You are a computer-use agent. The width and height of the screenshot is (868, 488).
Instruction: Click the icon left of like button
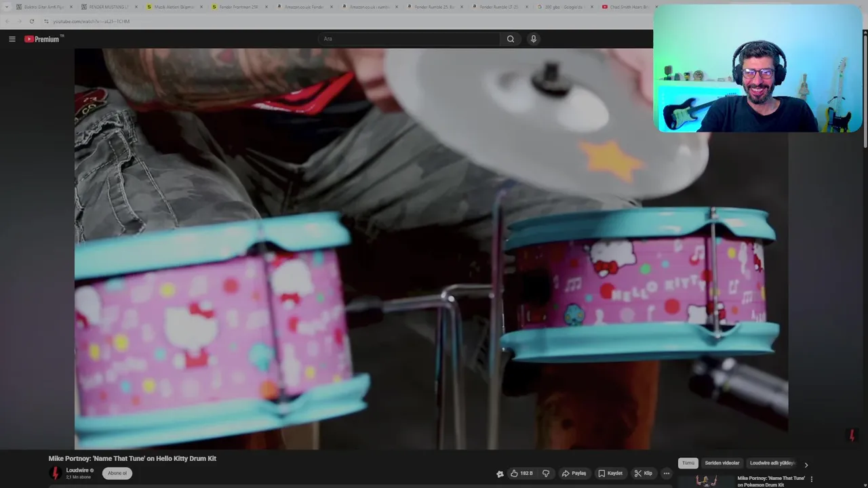tap(500, 474)
